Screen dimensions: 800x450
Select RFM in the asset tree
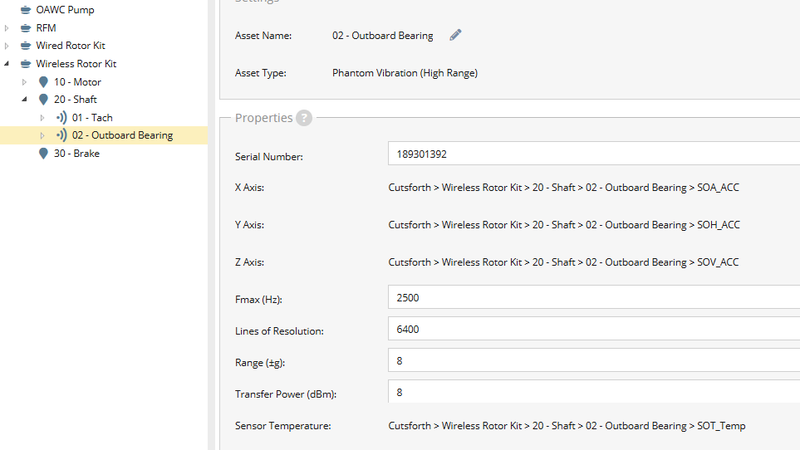click(46, 28)
